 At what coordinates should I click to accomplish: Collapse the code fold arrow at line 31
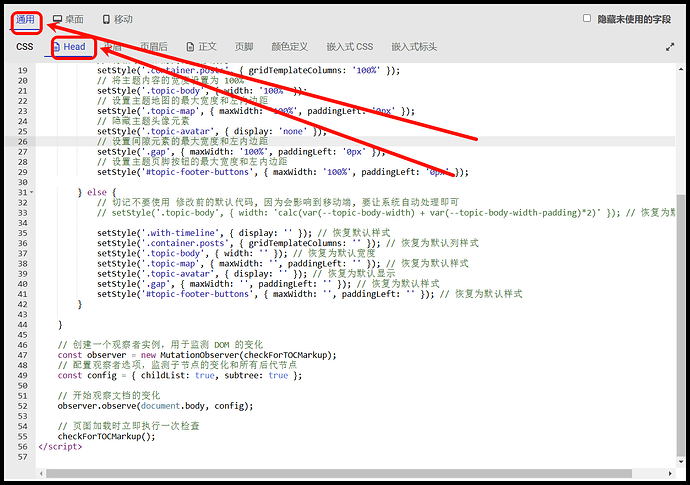coord(32,192)
